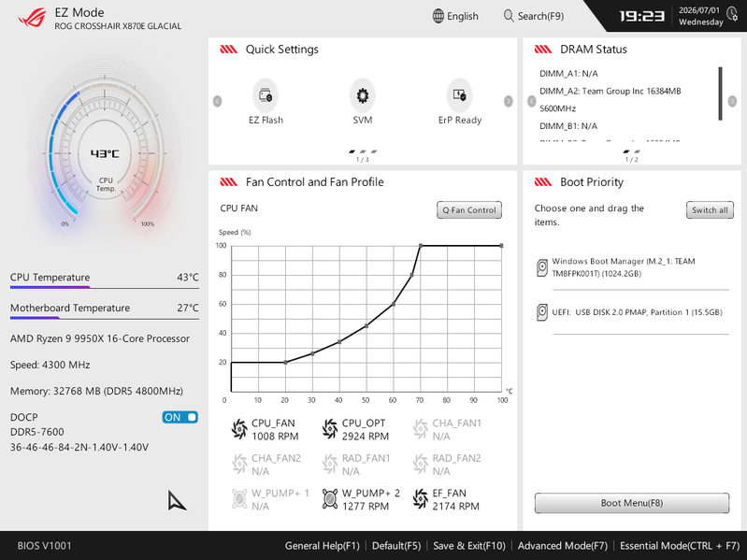This screenshot has height=560, width=747.
Task: Click the globe language icon for English
Action: [438, 16]
